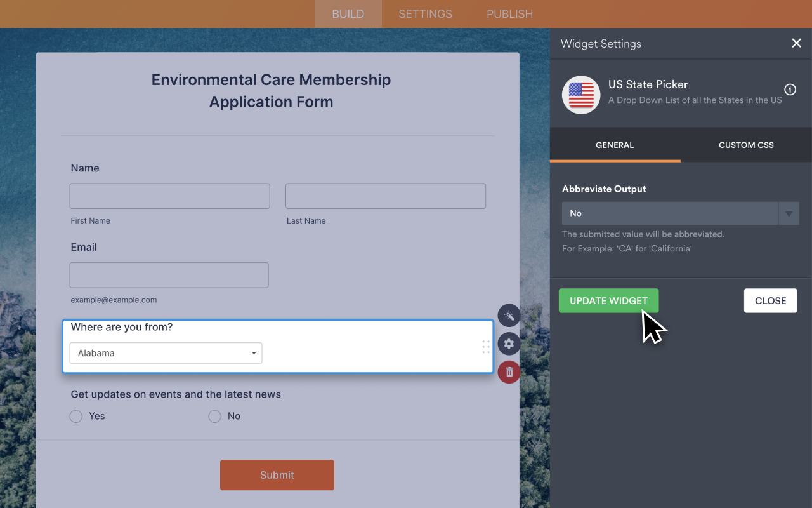Click the Abbreviate Output dropdown arrow
812x508 pixels.
[x=789, y=213]
